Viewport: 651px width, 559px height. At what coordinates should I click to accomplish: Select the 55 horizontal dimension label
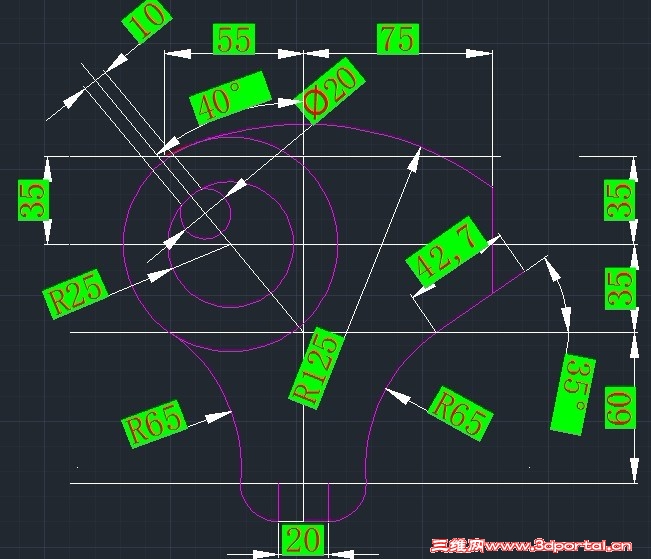(234, 39)
